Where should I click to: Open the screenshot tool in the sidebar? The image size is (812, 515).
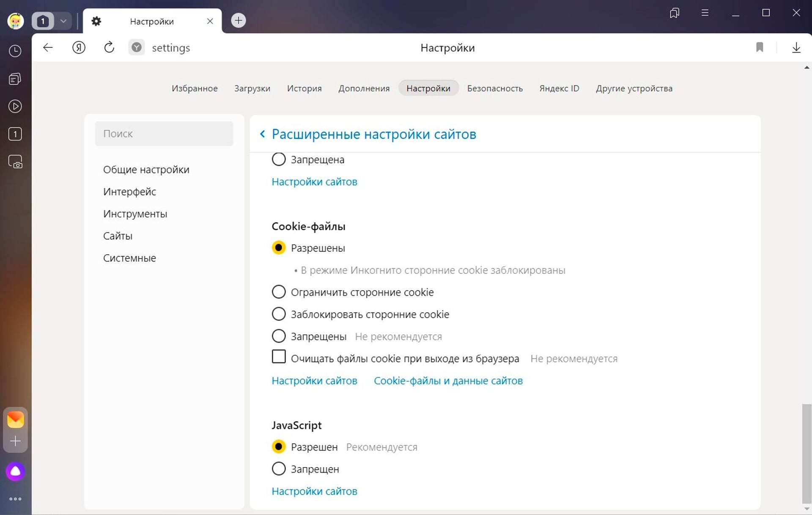click(15, 161)
